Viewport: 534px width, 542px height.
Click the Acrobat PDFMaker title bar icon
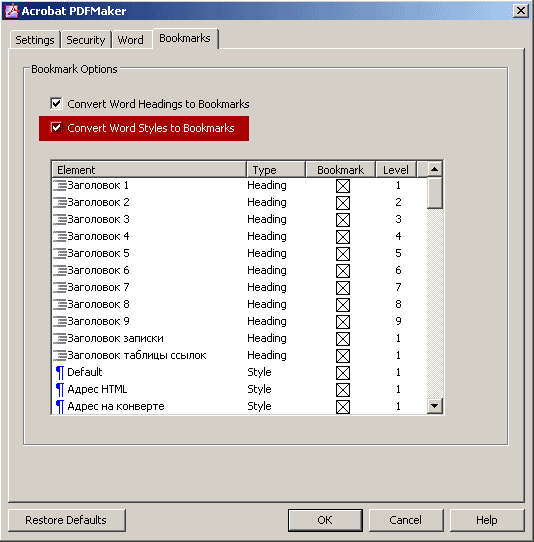point(11,11)
